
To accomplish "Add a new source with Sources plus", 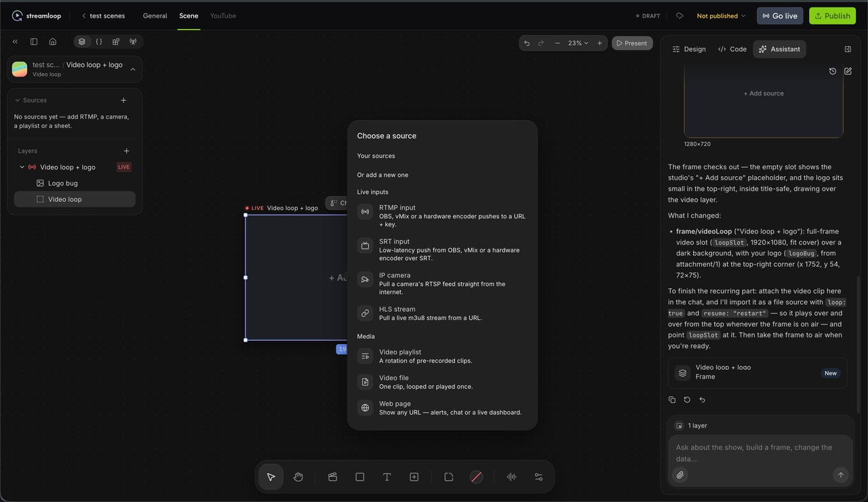I will [123, 100].
